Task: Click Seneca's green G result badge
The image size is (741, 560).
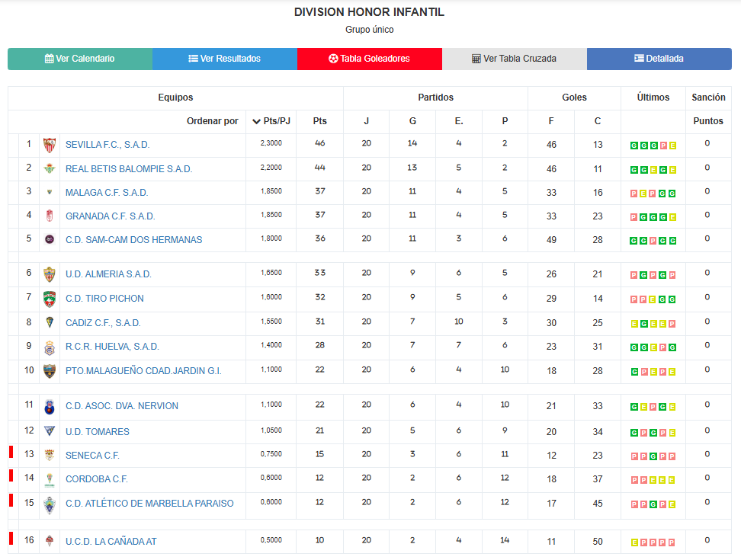Action: (x=653, y=456)
